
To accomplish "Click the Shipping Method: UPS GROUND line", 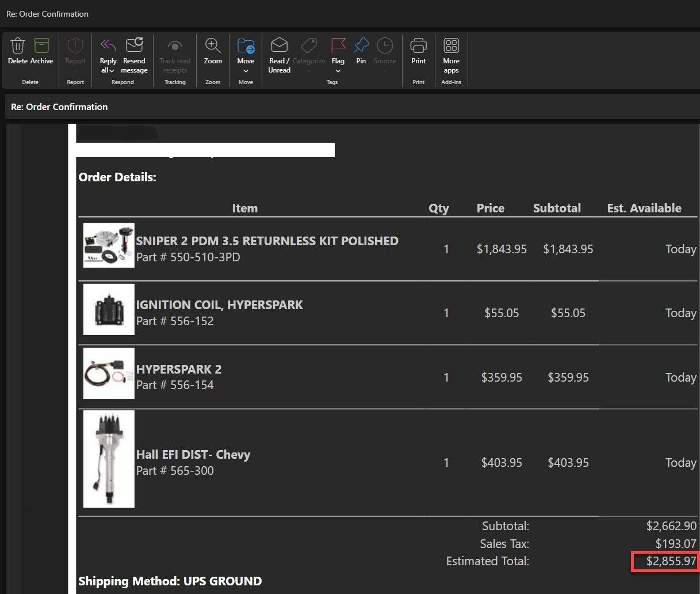I will click(x=170, y=581).
